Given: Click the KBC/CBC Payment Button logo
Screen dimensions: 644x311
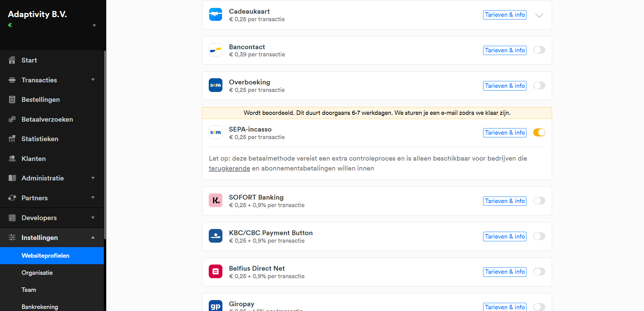Looking at the screenshot, I should point(216,236).
